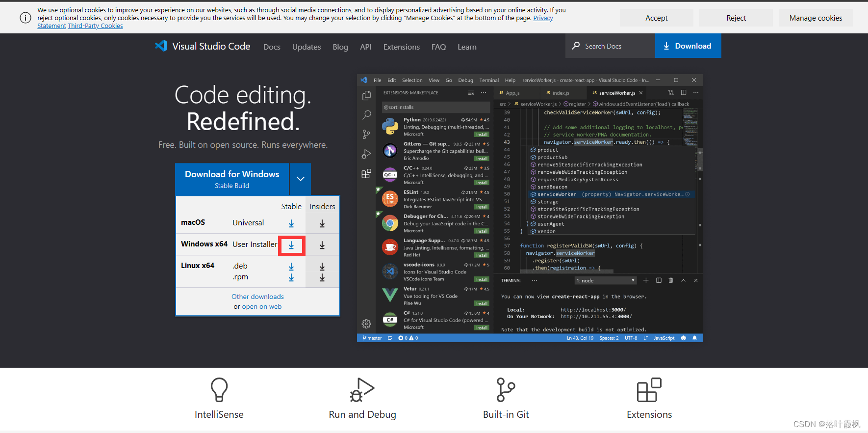Screen dimensions: 868x433
Task: Click the 'Stable' column header
Action: coord(291,207)
